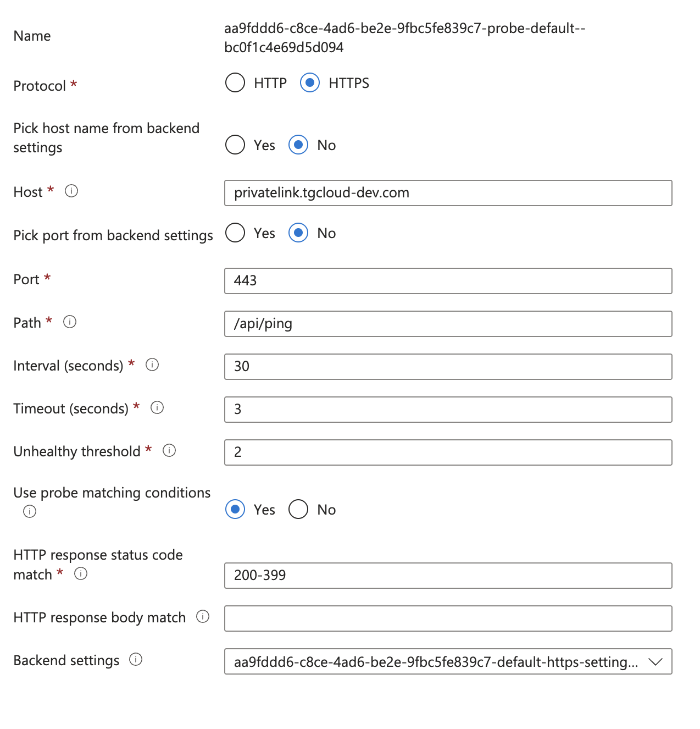Click the Path field info icon
The height and width of the screenshot is (729, 700).
tap(70, 322)
